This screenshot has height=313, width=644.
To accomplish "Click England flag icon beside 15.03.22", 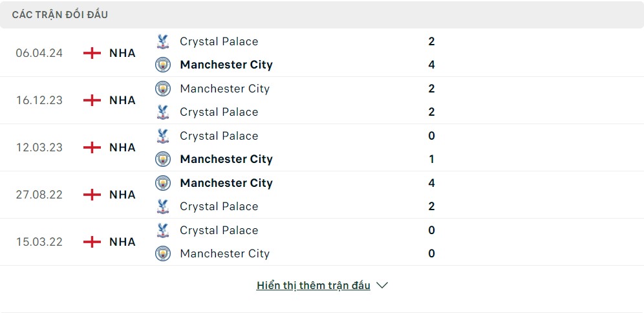I will (92, 242).
